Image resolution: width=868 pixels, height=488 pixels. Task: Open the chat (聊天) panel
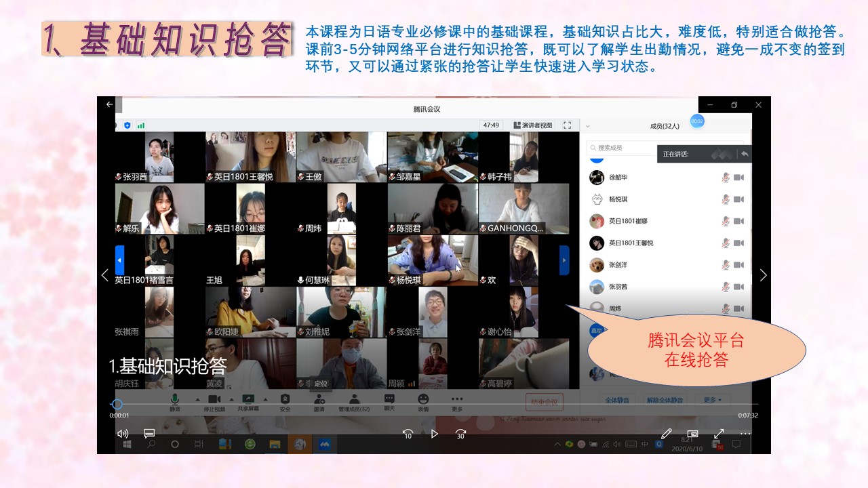[389, 403]
